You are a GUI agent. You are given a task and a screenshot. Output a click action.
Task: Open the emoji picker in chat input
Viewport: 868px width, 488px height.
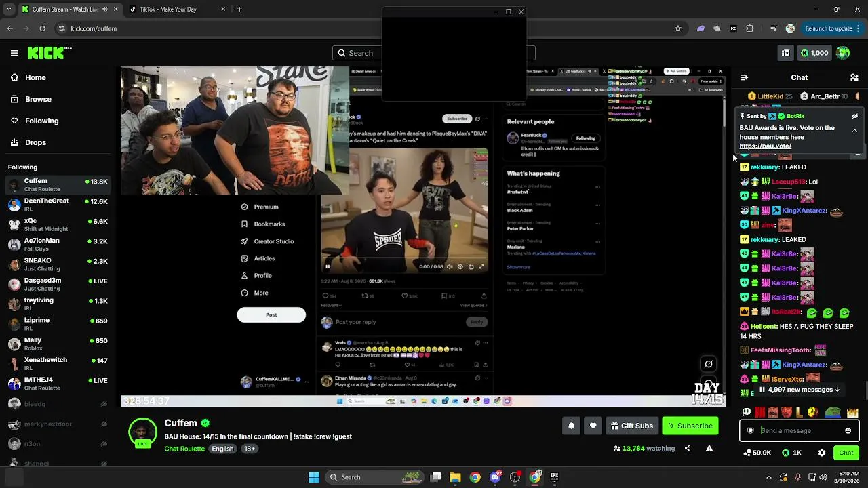tap(848, 430)
